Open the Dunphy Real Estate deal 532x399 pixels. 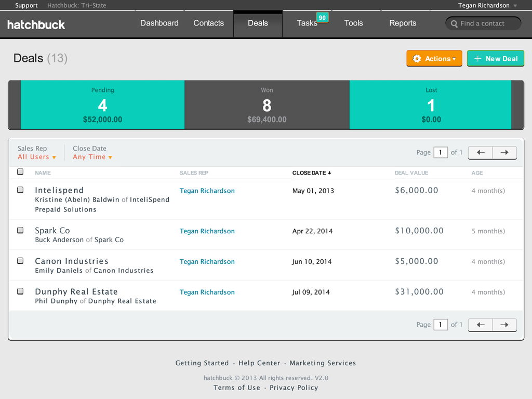[76, 291]
